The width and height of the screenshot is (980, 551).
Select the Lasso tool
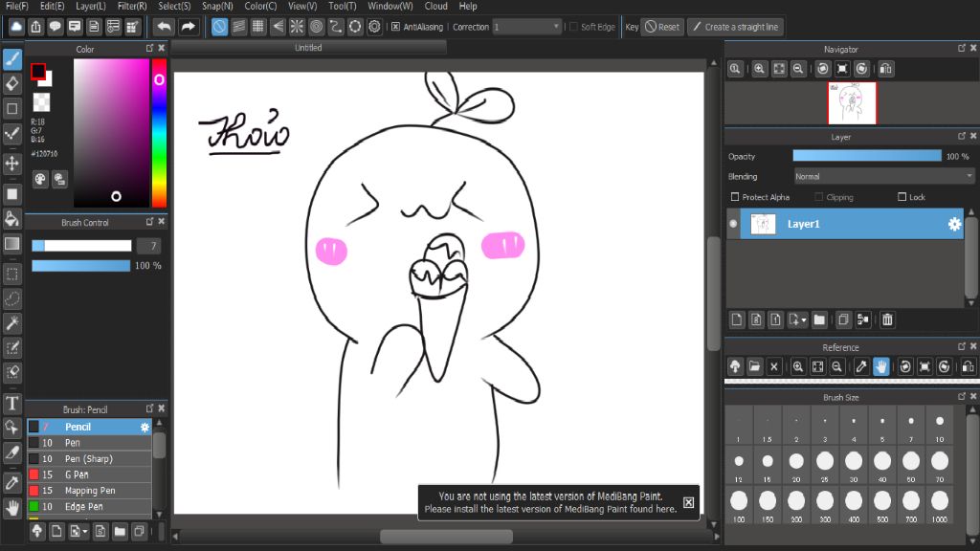[11, 298]
